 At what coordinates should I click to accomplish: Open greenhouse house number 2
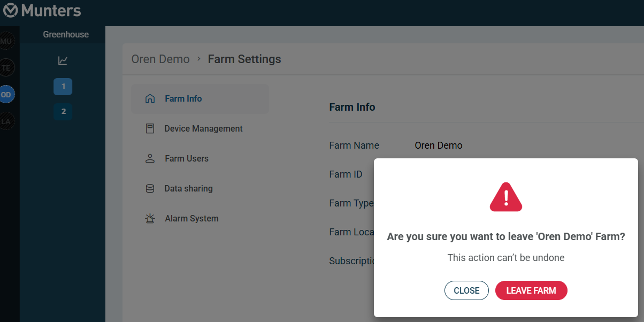click(x=63, y=111)
